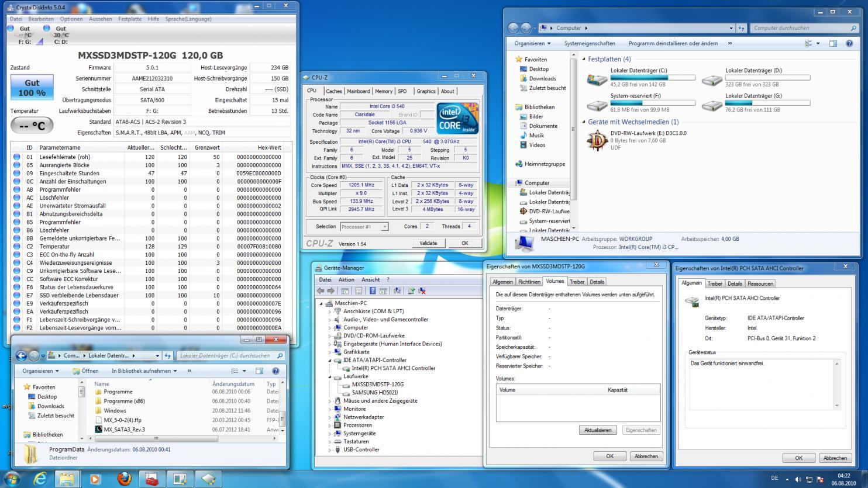Click the back button in Lokaler Datenträger (C:) window
868x488 pixels.
[22, 356]
